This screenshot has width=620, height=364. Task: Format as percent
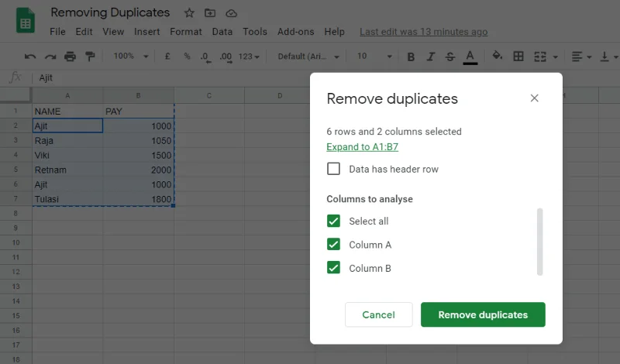(187, 56)
